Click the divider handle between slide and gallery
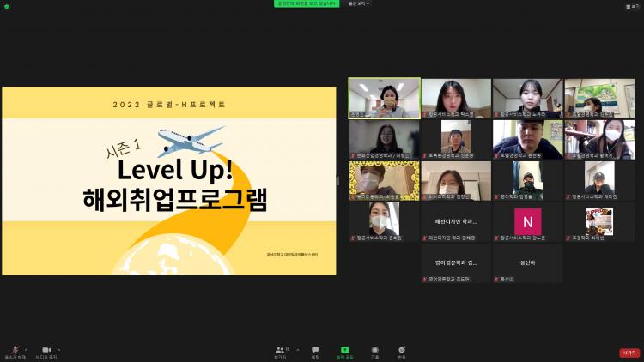Screen dimensions: 644x362 (338, 181)
